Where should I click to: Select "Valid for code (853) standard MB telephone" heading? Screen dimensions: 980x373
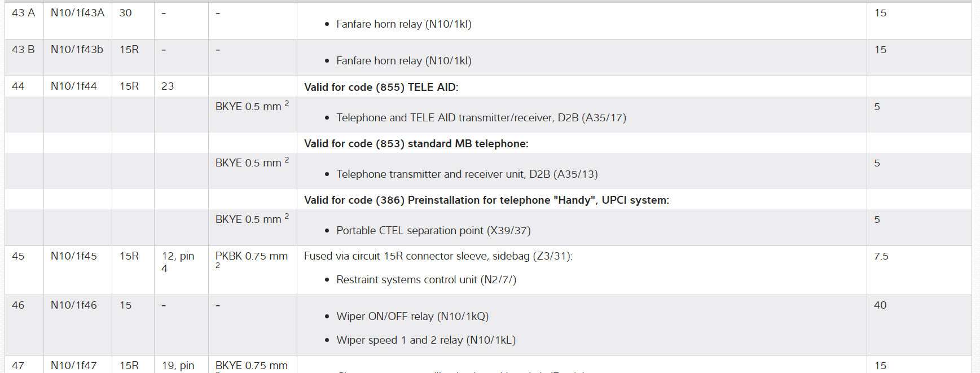(x=416, y=144)
